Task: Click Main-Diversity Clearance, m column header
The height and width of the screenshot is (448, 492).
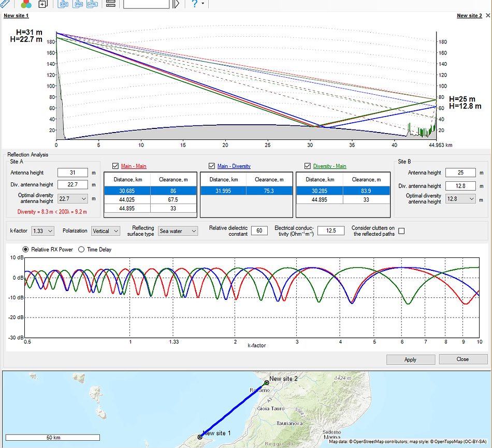Action: [x=269, y=179]
